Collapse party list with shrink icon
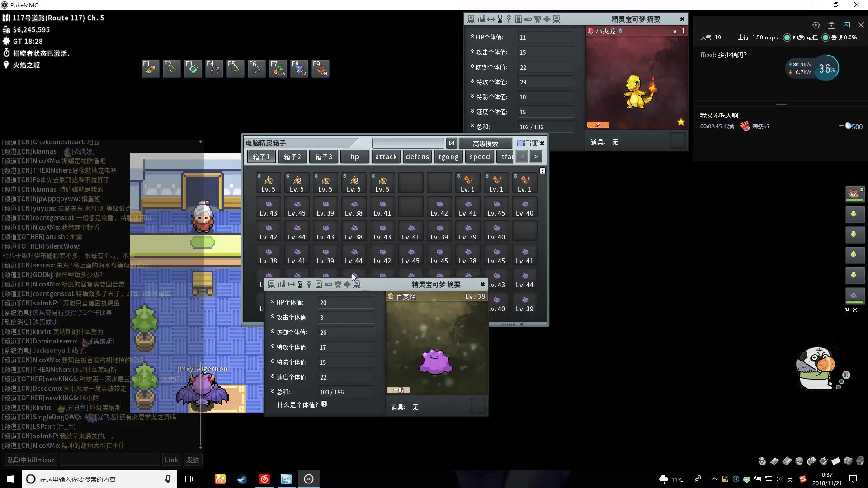 (847, 310)
